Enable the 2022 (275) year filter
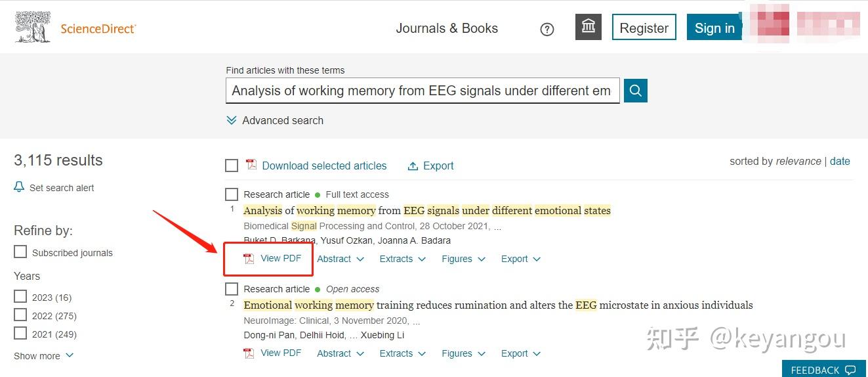868x377 pixels. click(x=21, y=315)
